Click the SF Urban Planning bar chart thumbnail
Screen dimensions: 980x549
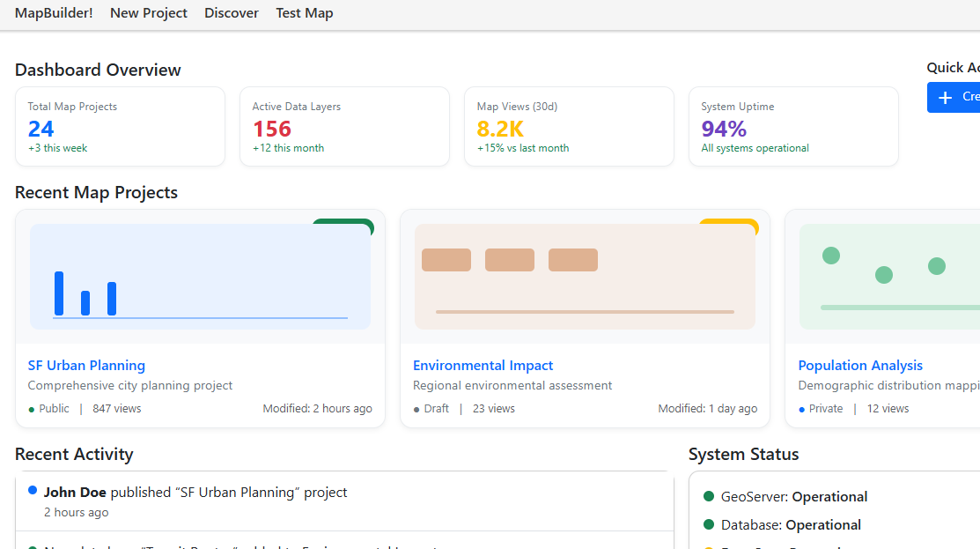click(200, 277)
